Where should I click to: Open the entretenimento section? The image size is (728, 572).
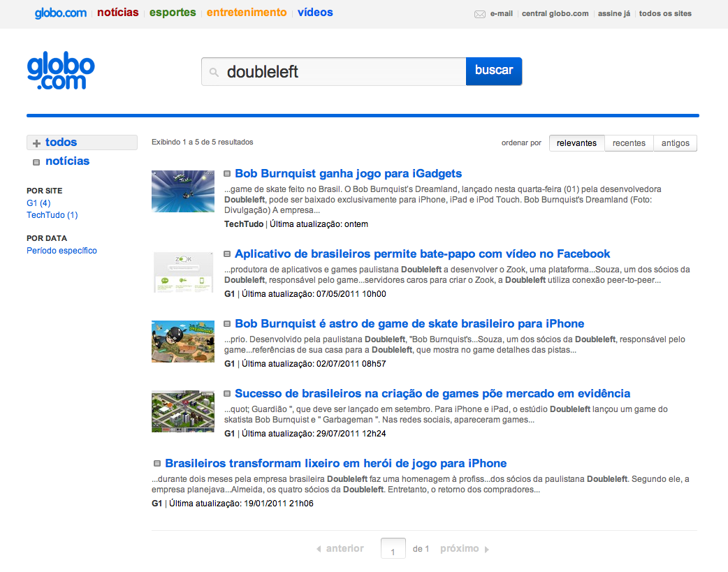pyautogui.click(x=247, y=13)
